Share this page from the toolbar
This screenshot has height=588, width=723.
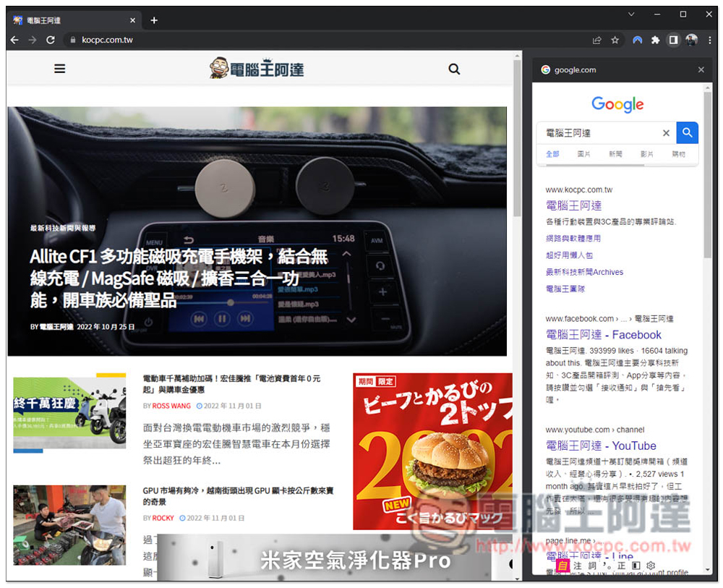[x=596, y=40]
